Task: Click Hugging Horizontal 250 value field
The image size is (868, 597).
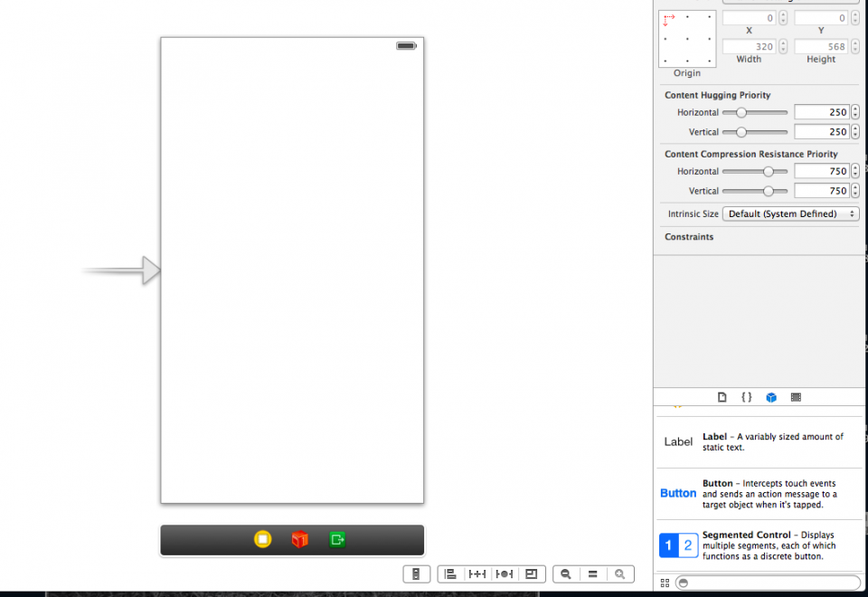Action: pos(822,112)
